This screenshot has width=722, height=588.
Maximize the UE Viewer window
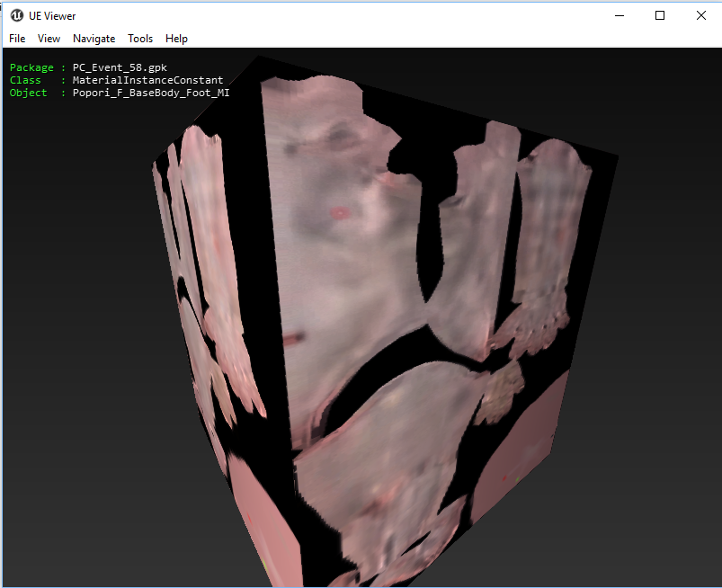coord(660,15)
